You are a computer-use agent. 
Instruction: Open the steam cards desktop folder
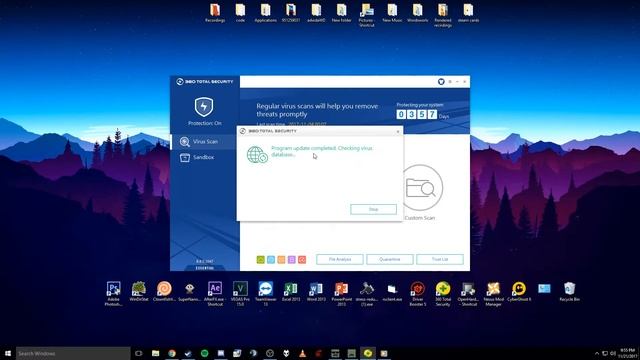[468, 13]
